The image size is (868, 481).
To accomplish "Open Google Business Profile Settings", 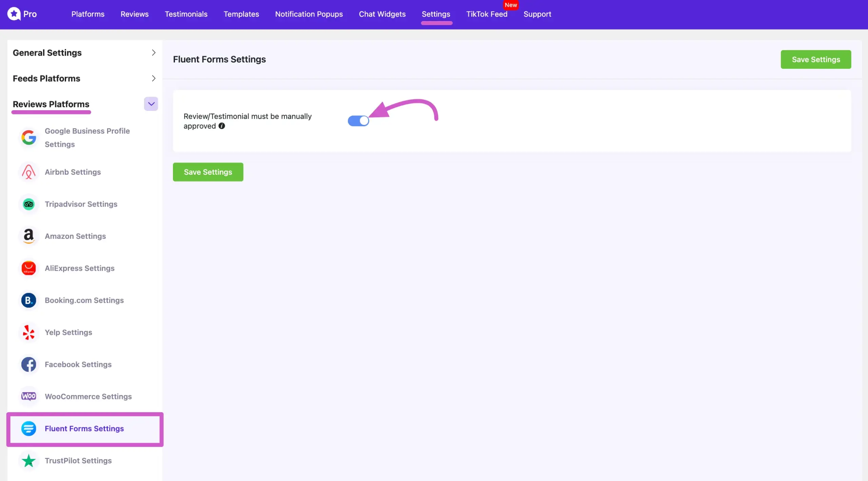I will pos(87,137).
